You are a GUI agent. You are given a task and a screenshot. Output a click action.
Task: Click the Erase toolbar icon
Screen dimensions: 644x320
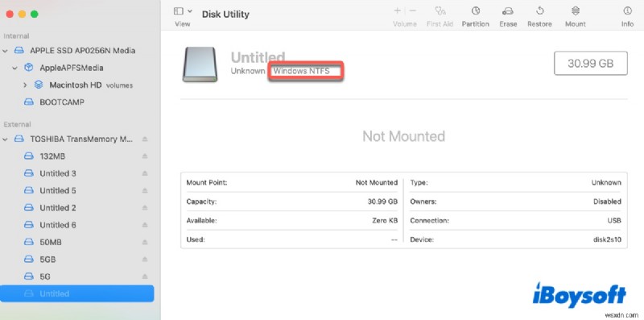pos(508,11)
